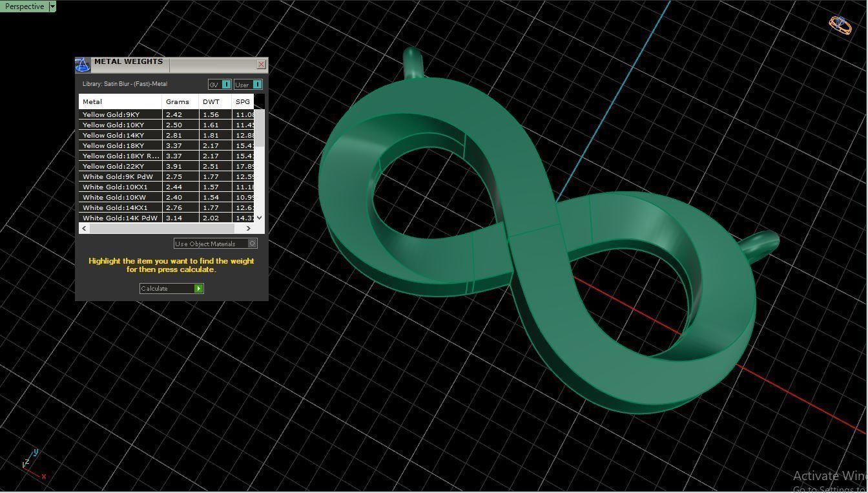Close the Metal Weights panel
Screen dimensions: 868x493
point(261,64)
